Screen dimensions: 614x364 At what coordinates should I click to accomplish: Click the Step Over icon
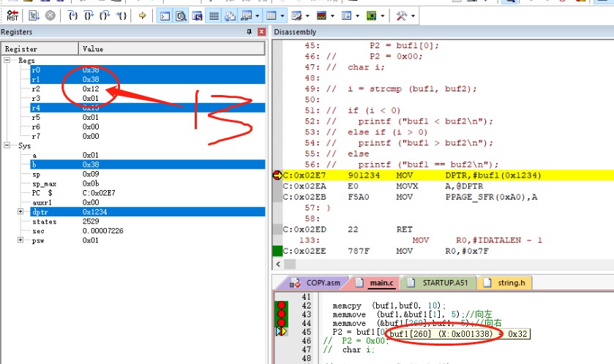click(89, 15)
